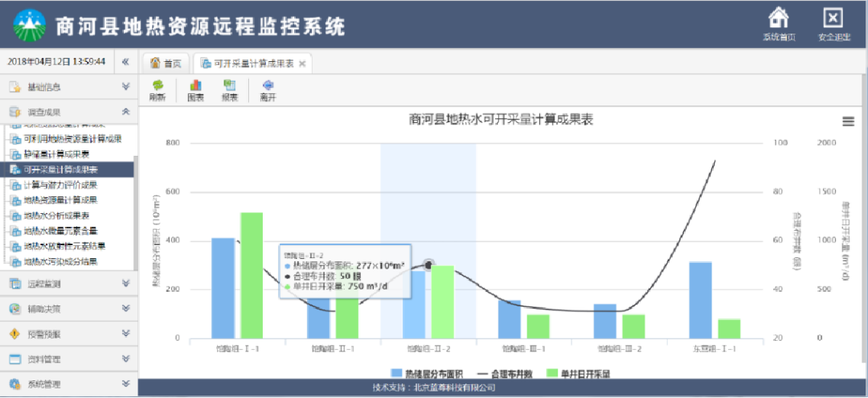Expand the 远程监测 section chevron
This screenshot has height=398, width=868.
click(125, 284)
